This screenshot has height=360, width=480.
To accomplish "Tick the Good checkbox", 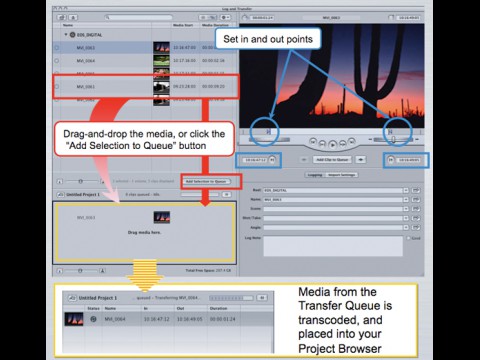I will click(408, 238).
